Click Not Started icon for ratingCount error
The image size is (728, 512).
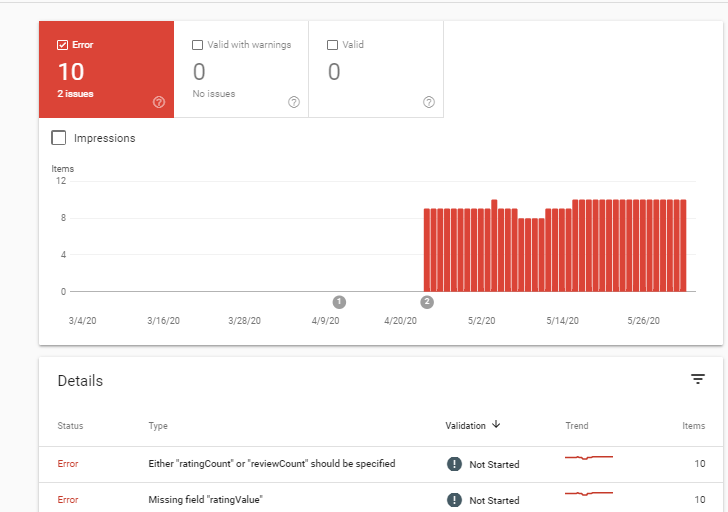tap(454, 464)
